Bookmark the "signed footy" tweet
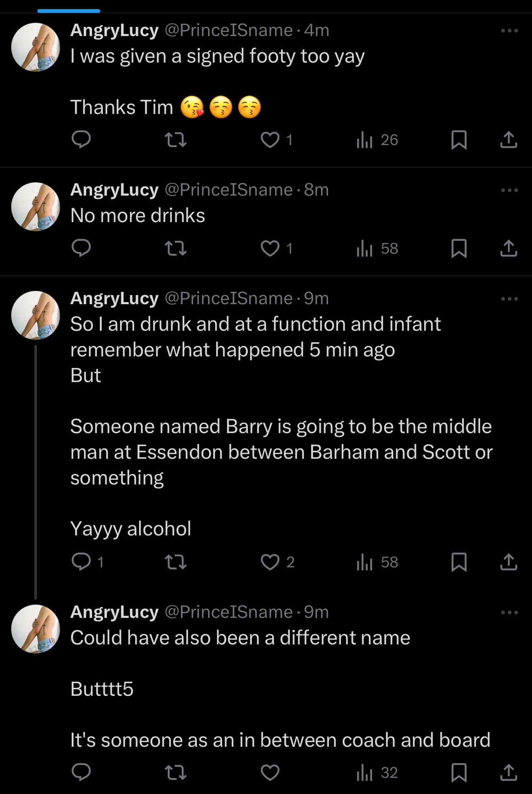532x794 pixels. [x=459, y=140]
